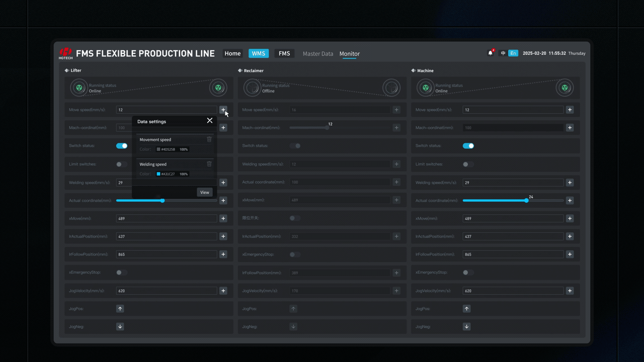This screenshot has width=644, height=362.
Task: Switch language to 中 (Chinese)
Action: point(503,53)
